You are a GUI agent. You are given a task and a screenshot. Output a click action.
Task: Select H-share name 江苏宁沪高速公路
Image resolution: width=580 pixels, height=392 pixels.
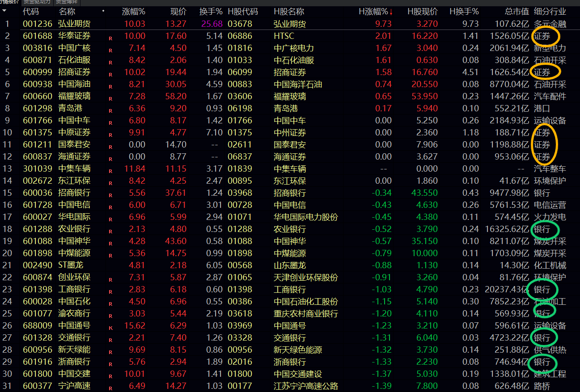click(x=306, y=386)
